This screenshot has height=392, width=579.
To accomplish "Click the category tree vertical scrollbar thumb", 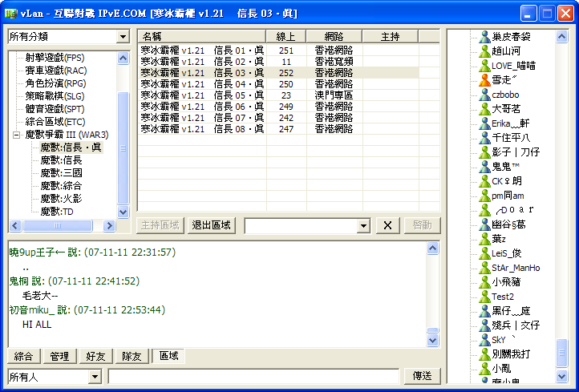I will (x=123, y=148).
